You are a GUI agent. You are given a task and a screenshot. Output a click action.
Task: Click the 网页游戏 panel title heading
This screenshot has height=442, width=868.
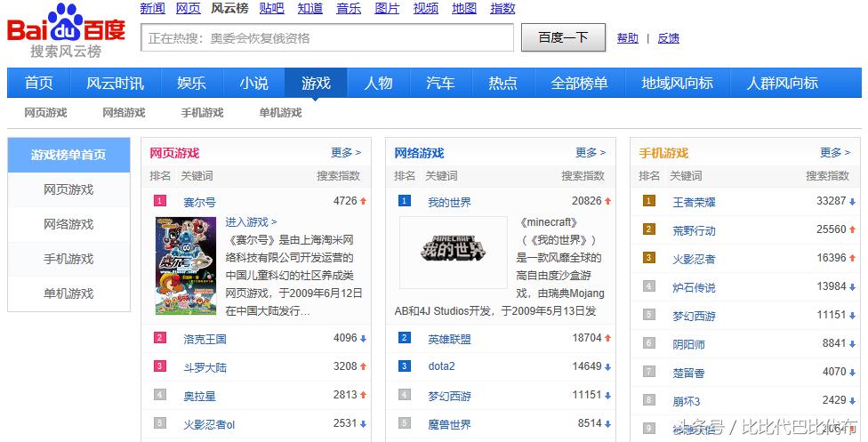pos(174,154)
